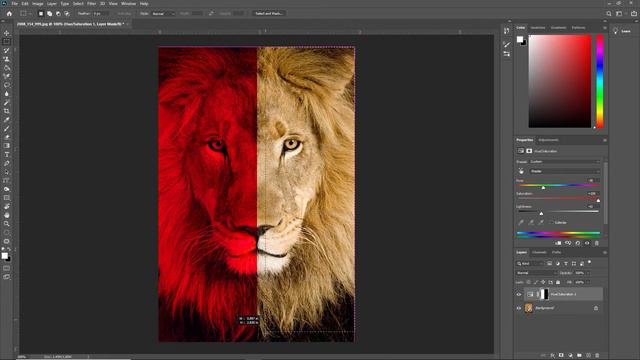Pick the subtract-from-sample eyedropper
640x360 pixels.
tap(540, 222)
